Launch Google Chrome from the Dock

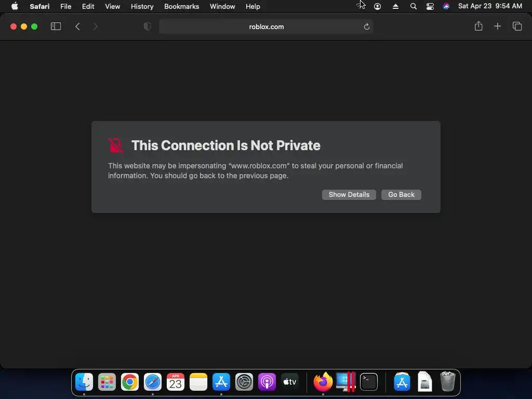129,382
